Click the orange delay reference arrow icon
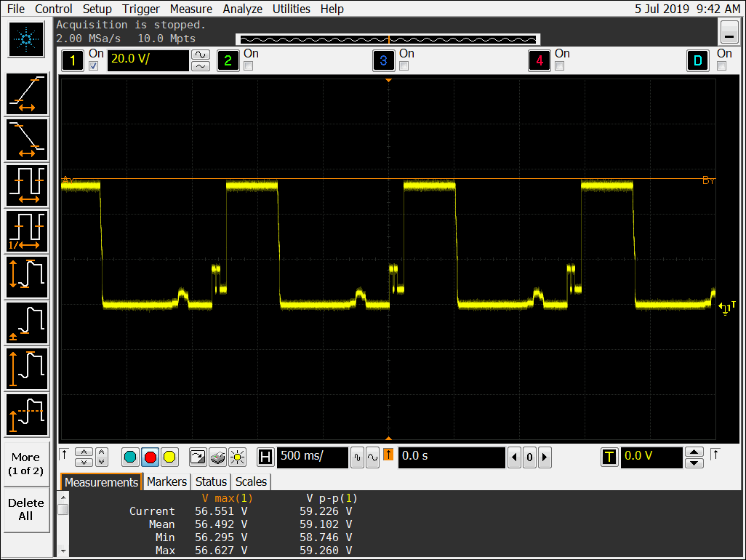 [x=388, y=455]
